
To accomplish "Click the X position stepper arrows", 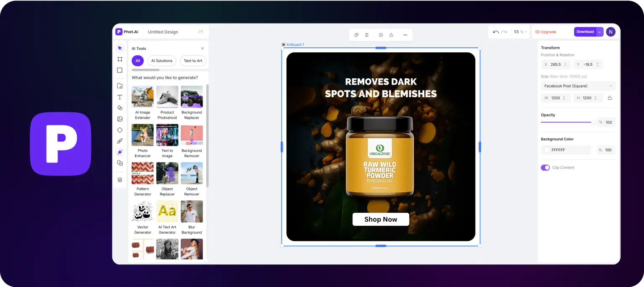I will click(565, 65).
